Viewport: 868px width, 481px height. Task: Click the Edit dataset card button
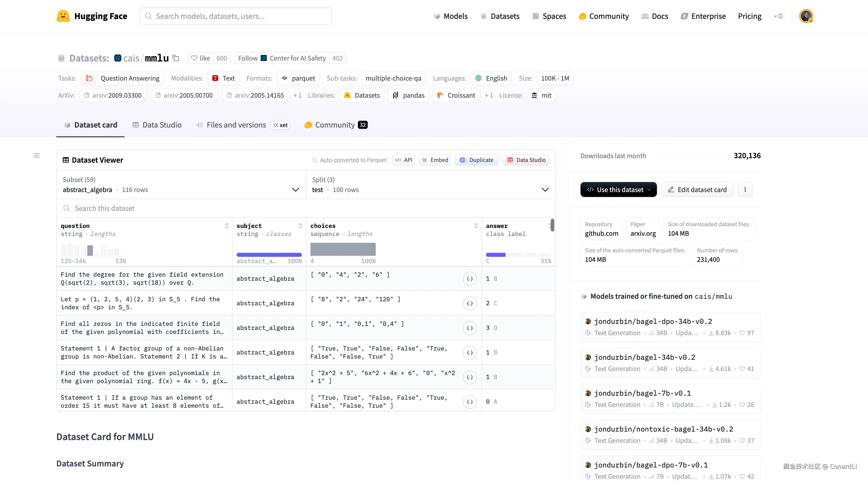click(x=697, y=190)
